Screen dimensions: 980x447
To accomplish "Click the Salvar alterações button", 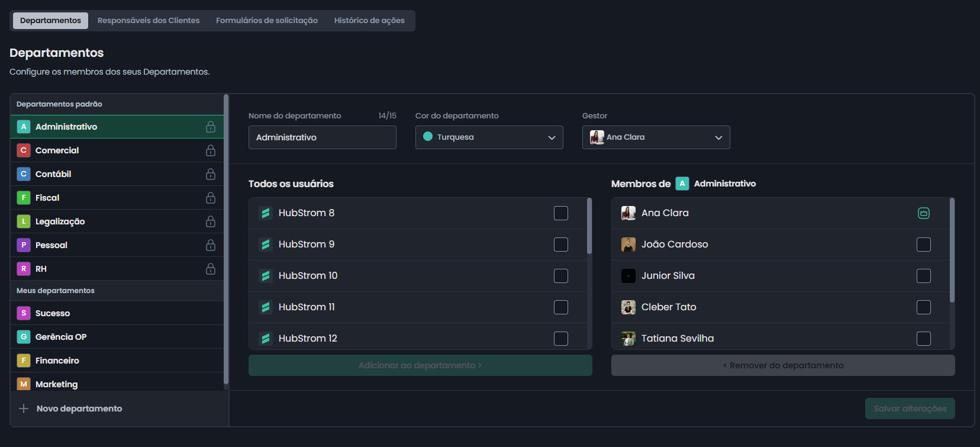I will 910,409.
